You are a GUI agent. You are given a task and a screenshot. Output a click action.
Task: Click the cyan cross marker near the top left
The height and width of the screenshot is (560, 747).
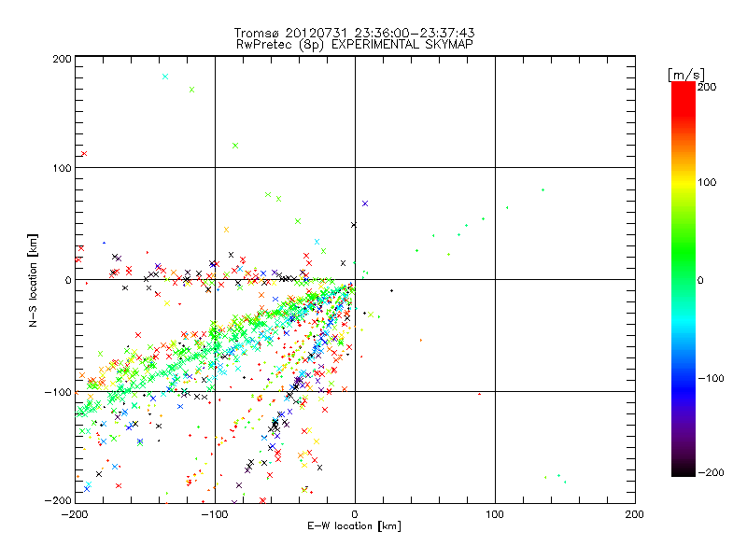click(x=165, y=77)
